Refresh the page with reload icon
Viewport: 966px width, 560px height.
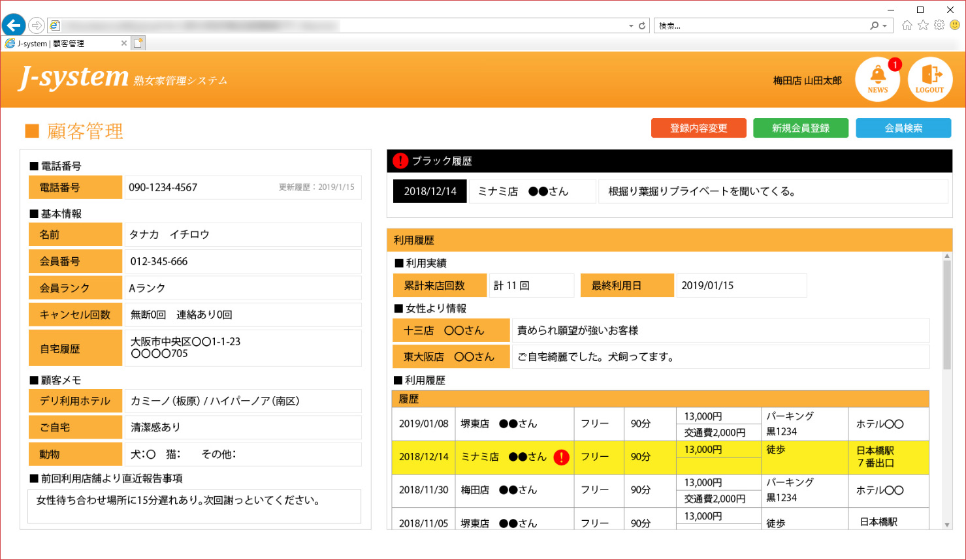point(642,25)
